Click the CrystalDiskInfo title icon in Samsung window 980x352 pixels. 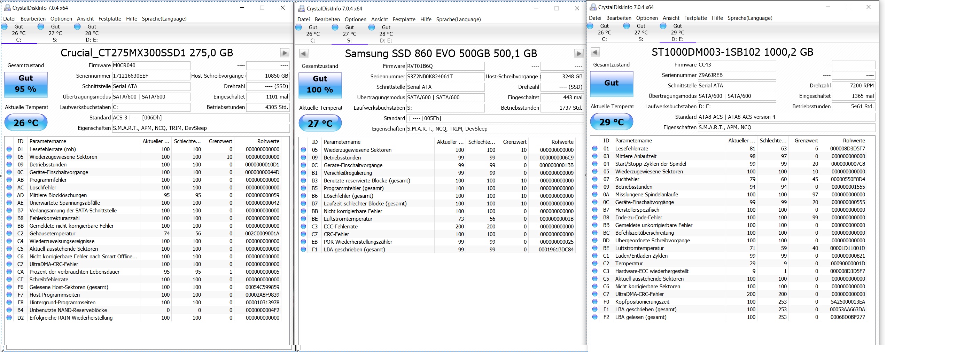302,8
